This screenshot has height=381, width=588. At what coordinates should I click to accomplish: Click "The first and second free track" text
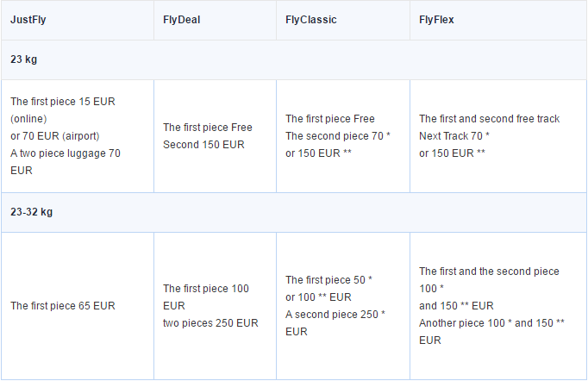click(x=489, y=119)
